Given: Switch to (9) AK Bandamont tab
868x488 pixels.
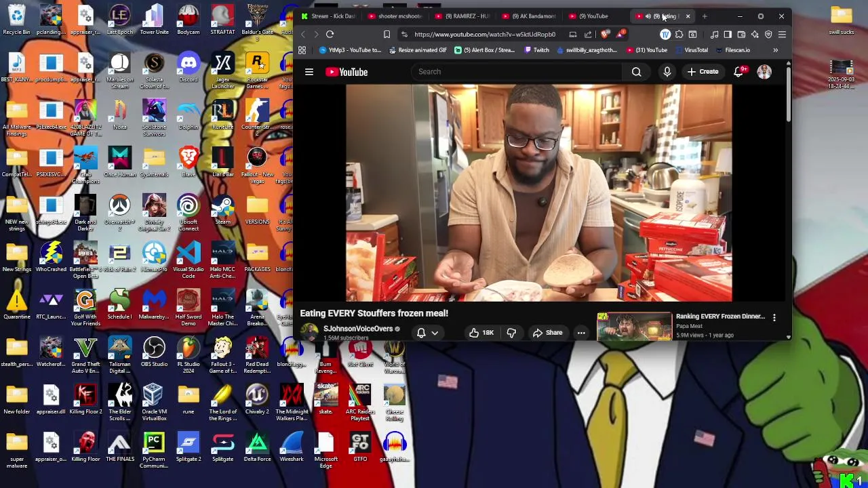Looking at the screenshot, I should pos(530,16).
